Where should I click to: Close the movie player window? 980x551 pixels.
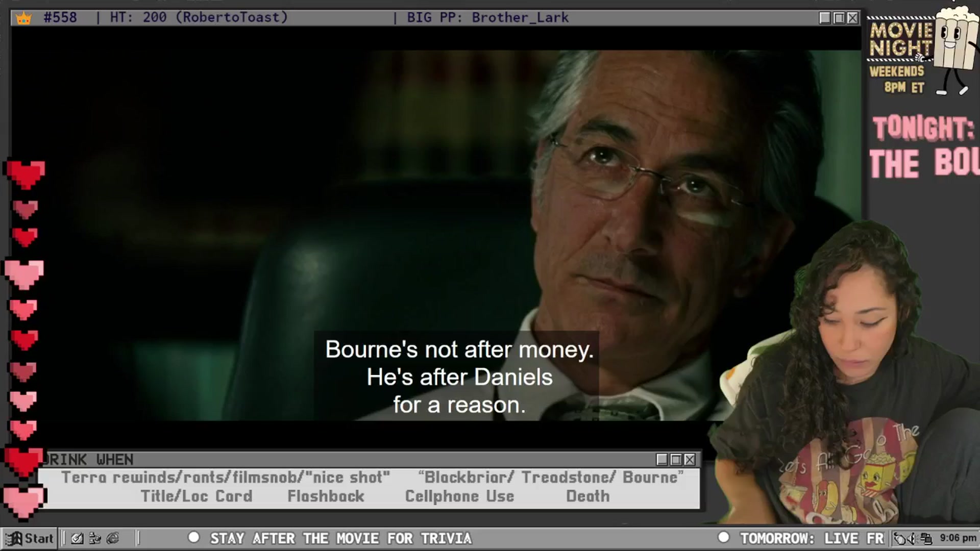pos(852,18)
